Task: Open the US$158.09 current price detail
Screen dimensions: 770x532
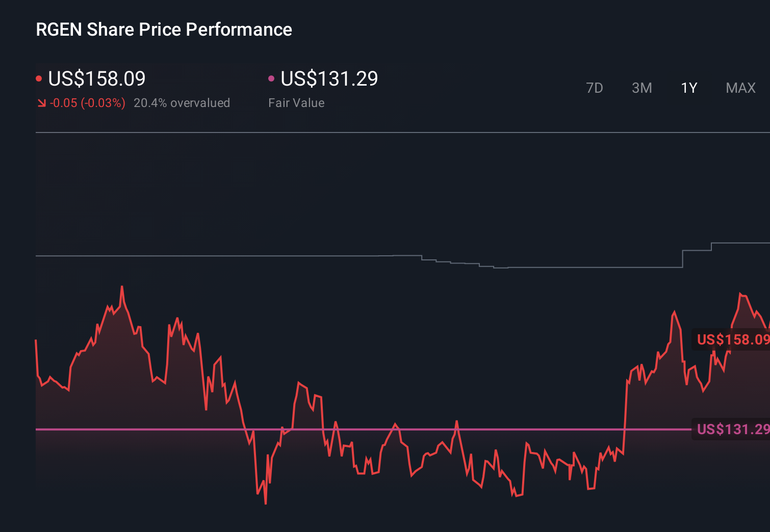Action: (x=96, y=78)
